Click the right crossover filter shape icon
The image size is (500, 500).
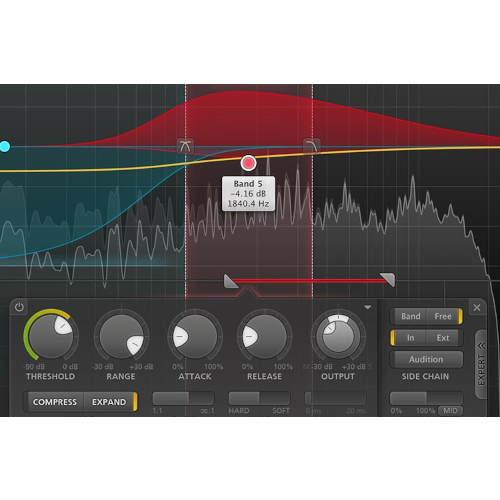pos(312,146)
